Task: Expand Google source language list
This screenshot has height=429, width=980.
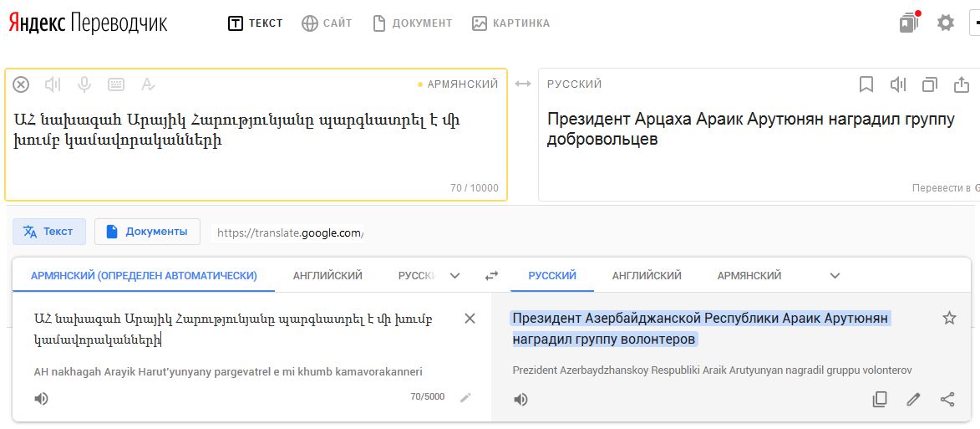Action: pyautogui.click(x=455, y=276)
